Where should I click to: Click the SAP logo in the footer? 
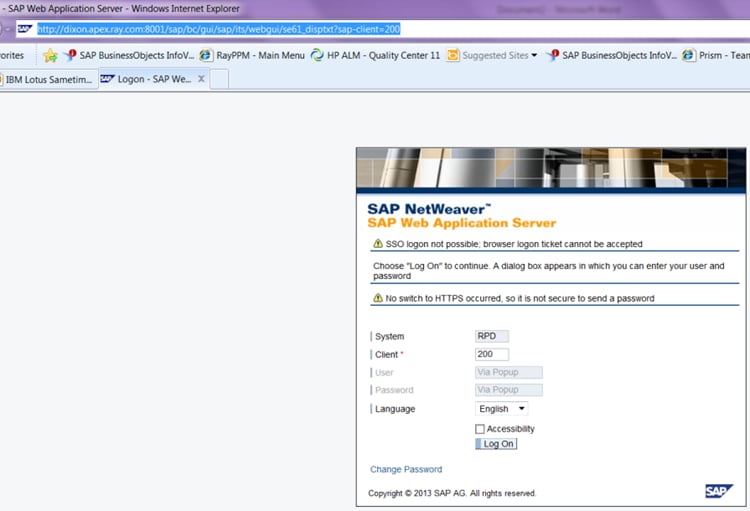pos(719,491)
